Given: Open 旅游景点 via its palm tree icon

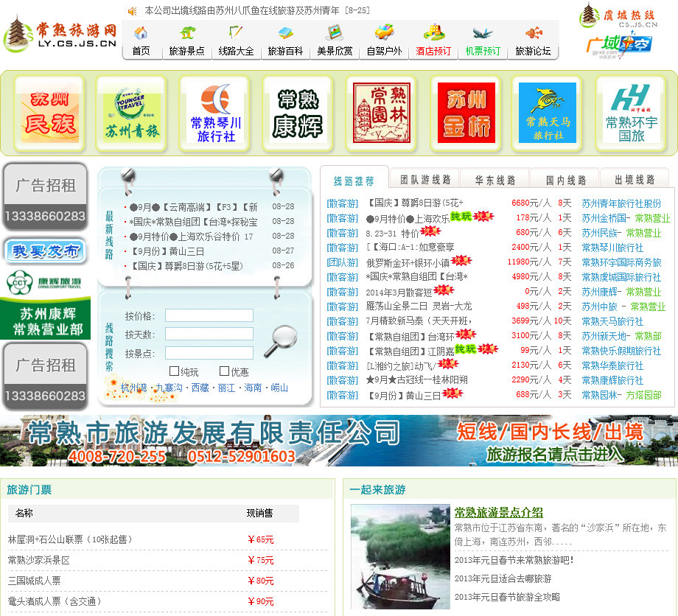Looking at the screenshot, I should pyautogui.click(x=187, y=33).
